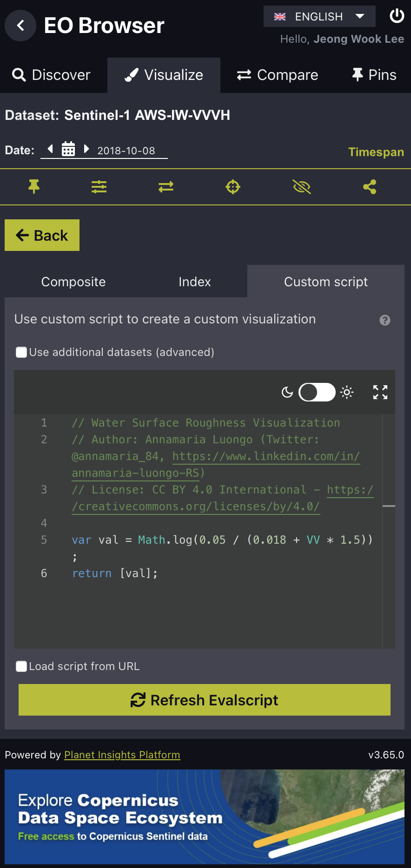Screen dimensions: 411x868
Task: Open the share icon
Action: pos(370,187)
